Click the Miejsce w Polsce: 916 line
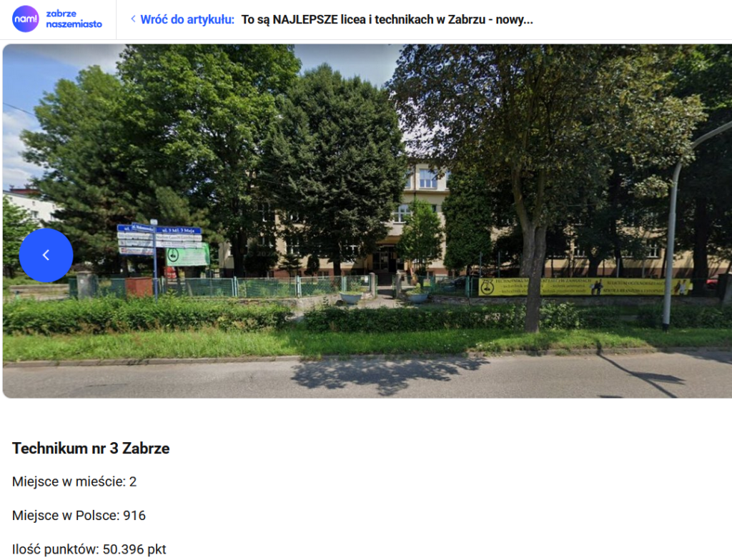The height and width of the screenshot is (560, 732). (79, 515)
